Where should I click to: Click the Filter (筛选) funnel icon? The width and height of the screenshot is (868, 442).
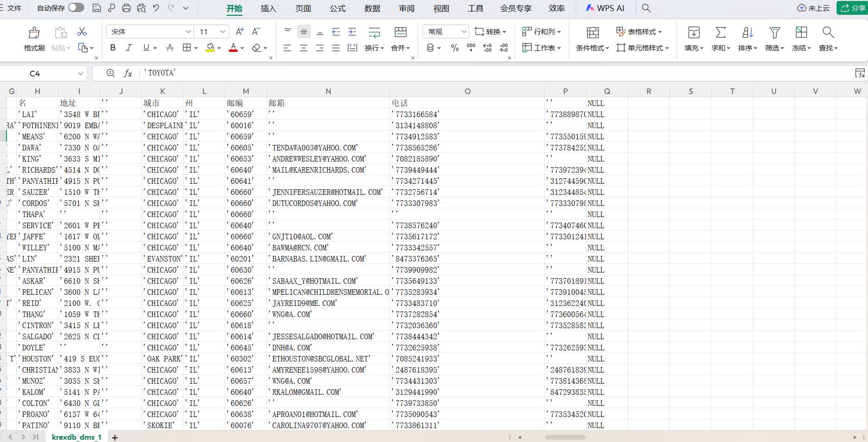point(774,32)
